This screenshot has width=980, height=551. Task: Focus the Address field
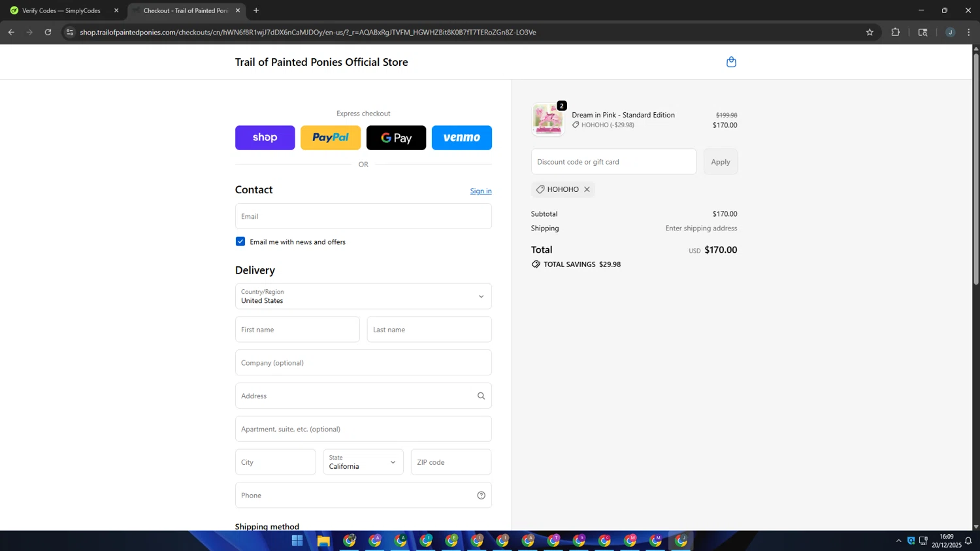363,396
